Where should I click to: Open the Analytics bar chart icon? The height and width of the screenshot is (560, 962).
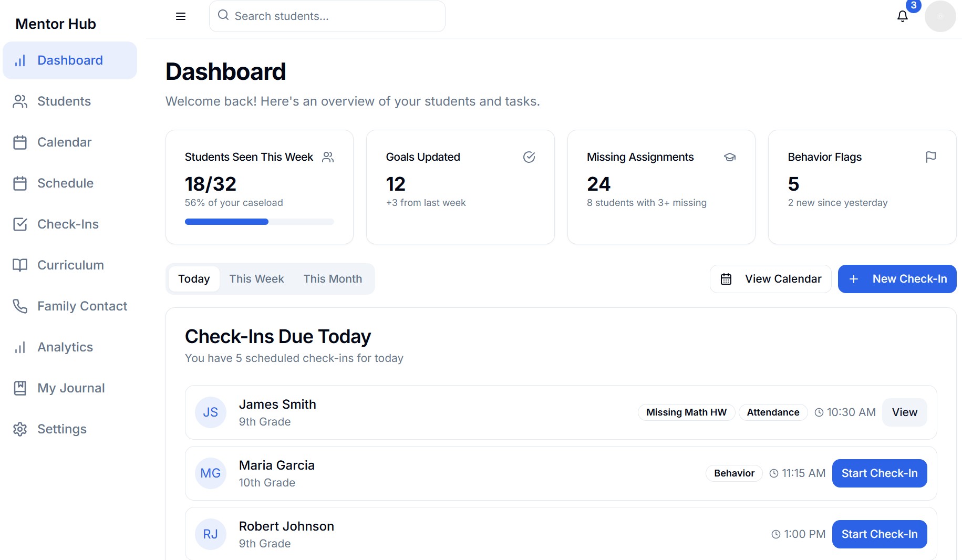20,347
